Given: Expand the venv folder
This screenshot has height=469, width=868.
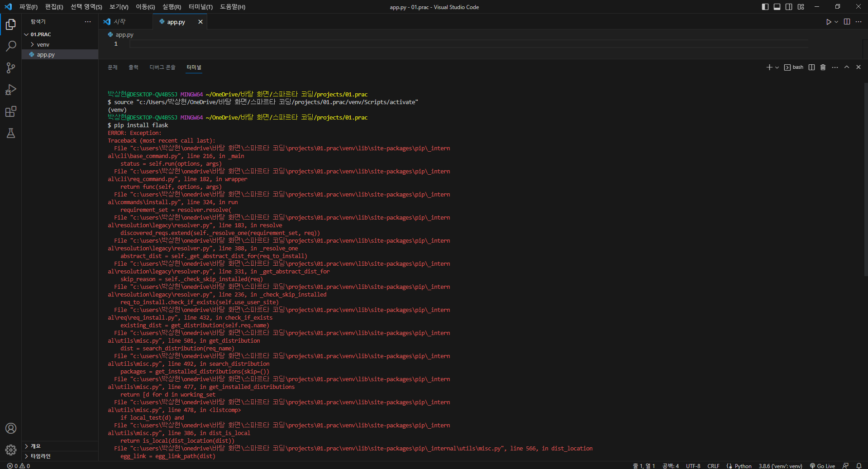Looking at the screenshot, I should tap(60, 44).
